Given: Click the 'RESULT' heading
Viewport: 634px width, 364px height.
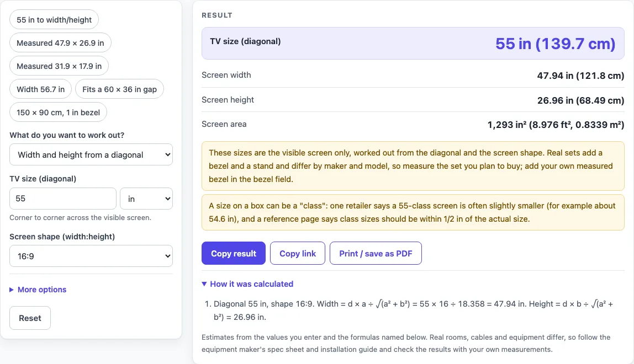Looking at the screenshot, I should click(x=217, y=15).
